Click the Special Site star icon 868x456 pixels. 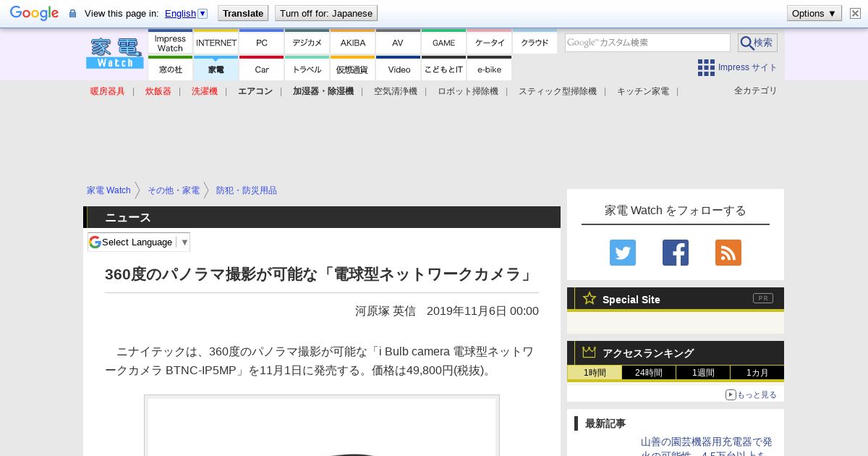tap(590, 298)
